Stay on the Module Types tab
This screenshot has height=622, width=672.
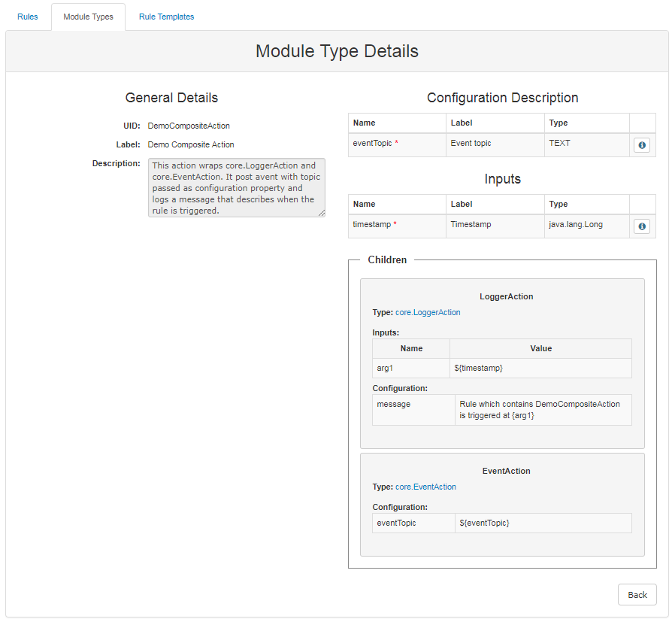pos(88,16)
